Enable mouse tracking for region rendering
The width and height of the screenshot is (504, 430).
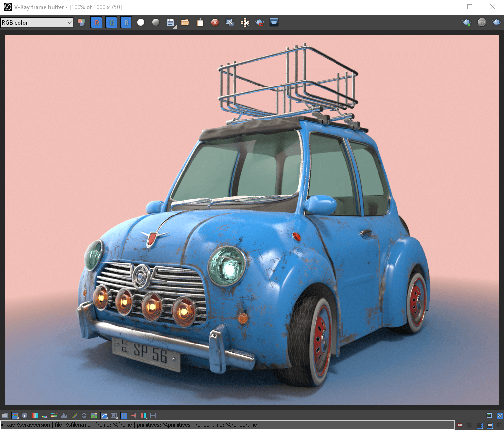[246, 22]
